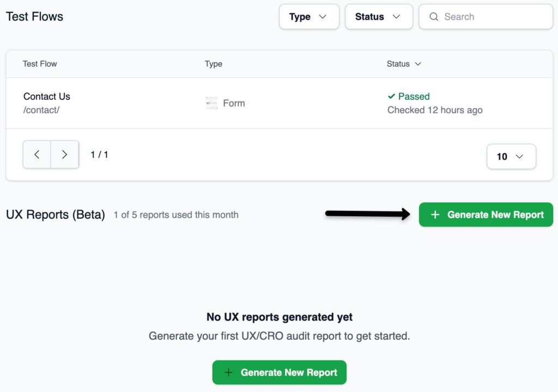
Task: Click the plus icon beside UX Reports heading button
Action: (x=435, y=215)
